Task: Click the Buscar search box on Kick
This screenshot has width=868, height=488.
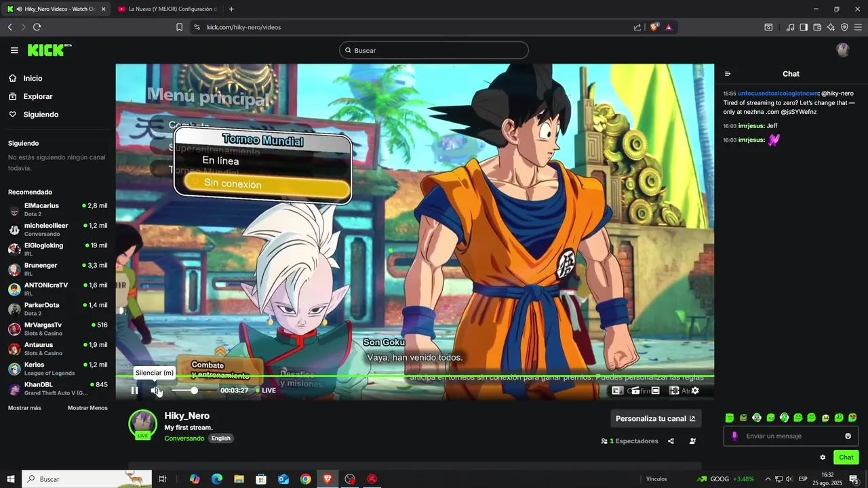Action: [x=434, y=50]
